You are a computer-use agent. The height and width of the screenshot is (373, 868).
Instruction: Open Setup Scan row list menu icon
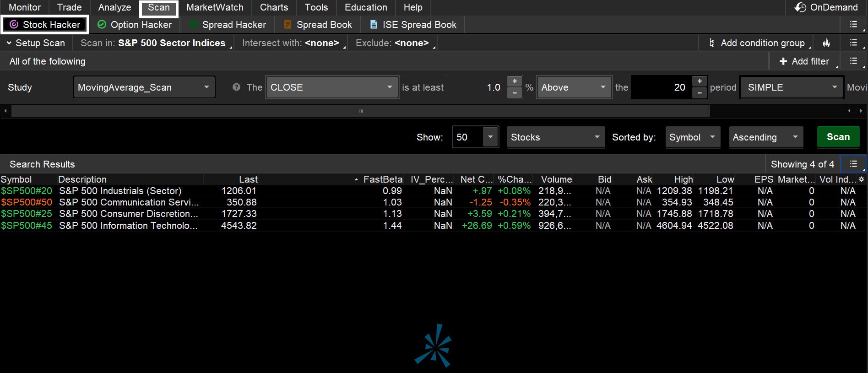[854, 43]
